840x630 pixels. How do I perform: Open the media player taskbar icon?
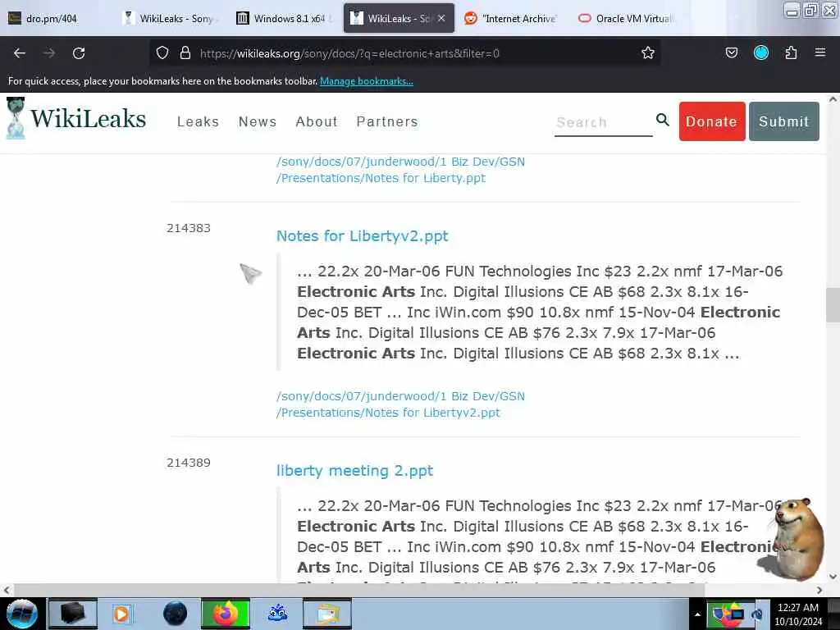(121, 614)
